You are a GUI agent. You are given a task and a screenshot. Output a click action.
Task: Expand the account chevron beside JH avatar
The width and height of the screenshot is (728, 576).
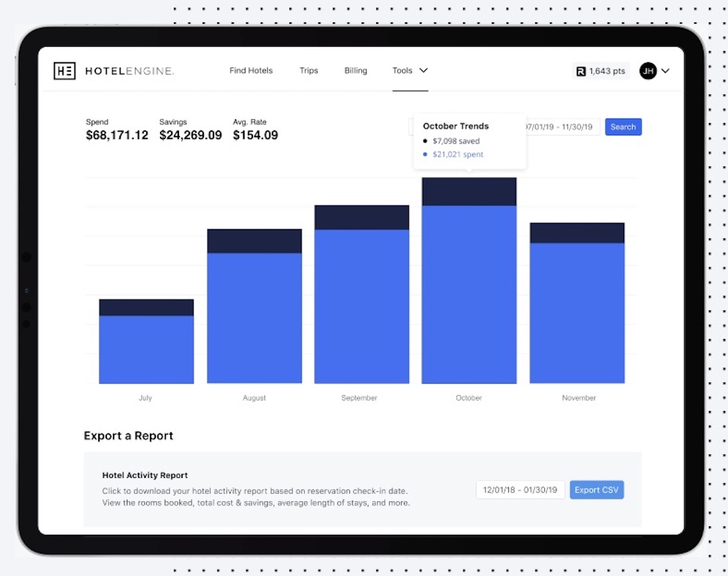[666, 71]
